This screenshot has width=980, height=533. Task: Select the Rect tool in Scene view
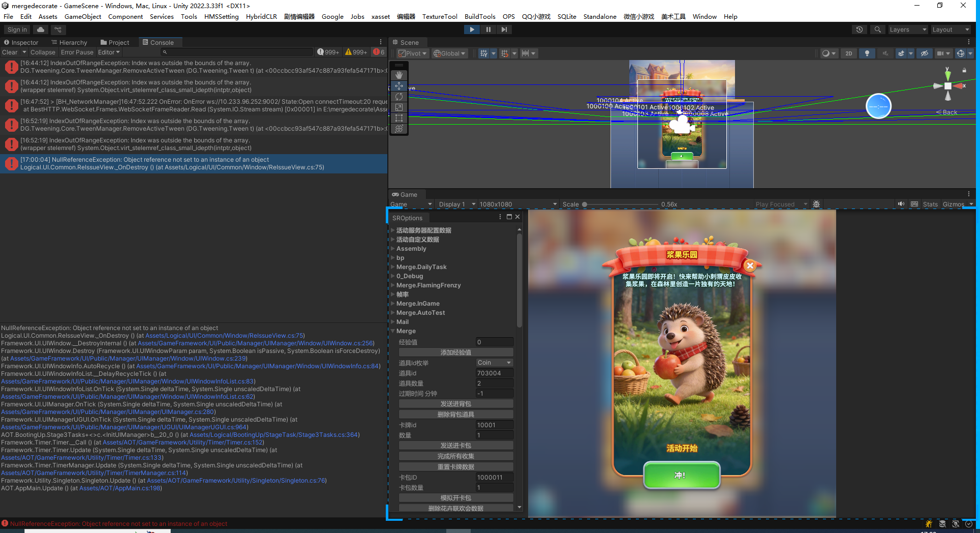pyautogui.click(x=399, y=118)
